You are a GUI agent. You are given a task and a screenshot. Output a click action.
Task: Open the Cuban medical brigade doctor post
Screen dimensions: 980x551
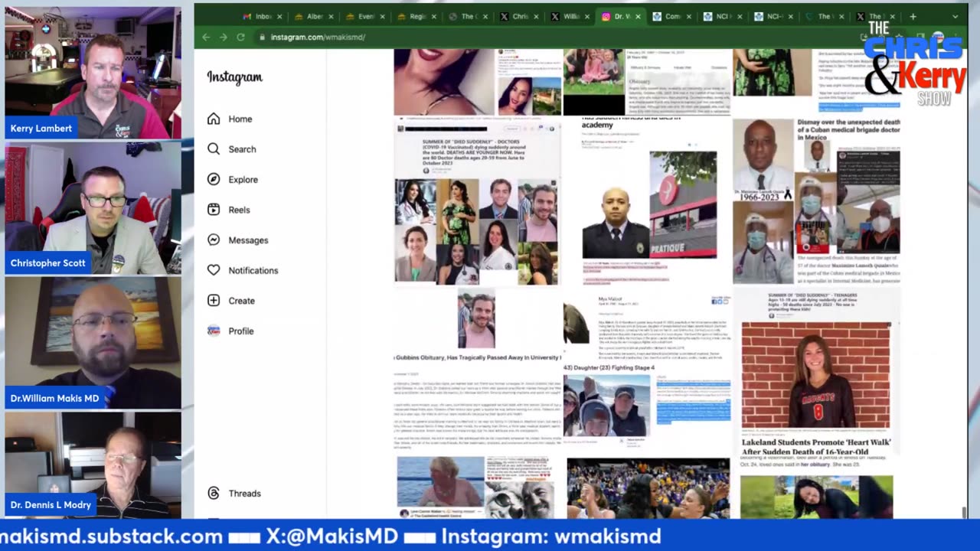coord(816,203)
